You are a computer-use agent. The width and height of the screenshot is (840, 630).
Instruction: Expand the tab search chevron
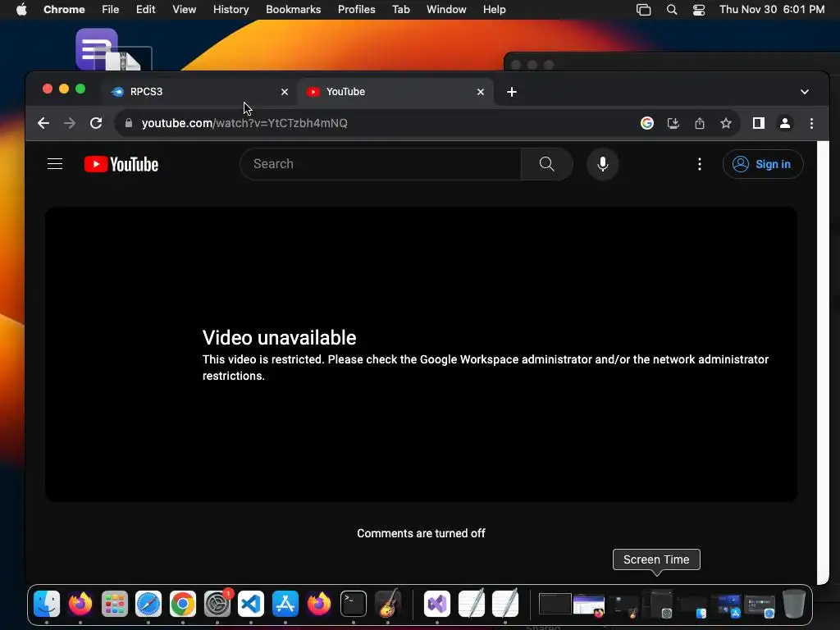pyautogui.click(x=805, y=92)
